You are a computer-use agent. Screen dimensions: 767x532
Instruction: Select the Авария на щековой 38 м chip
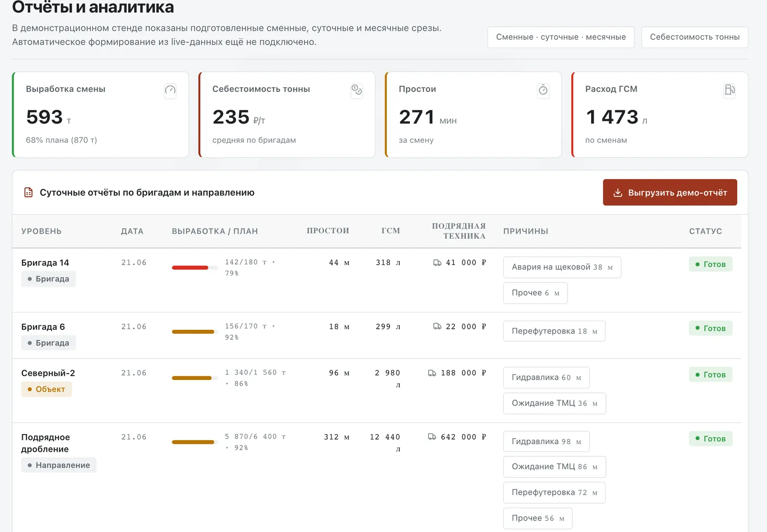click(x=562, y=267)
